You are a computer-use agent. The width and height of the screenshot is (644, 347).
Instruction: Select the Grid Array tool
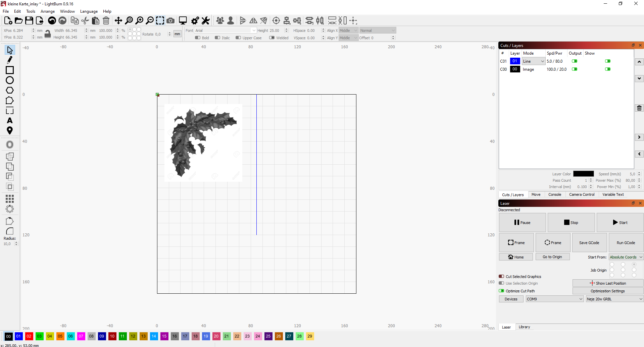point(10,199)
